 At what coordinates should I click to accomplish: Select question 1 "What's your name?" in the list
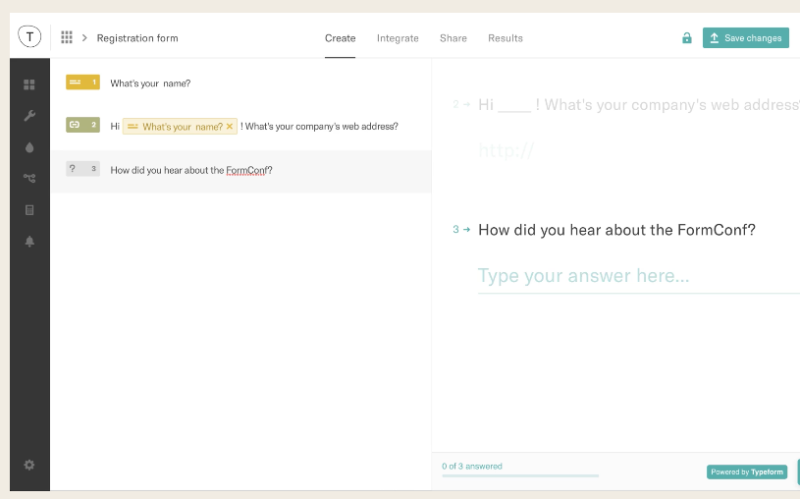(x=241, y=83)
